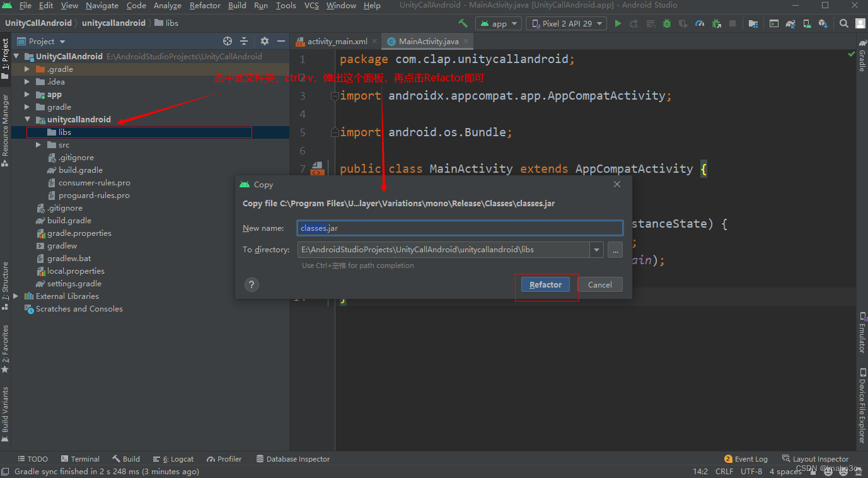Expand the app module node
Viewport: 868px width, 478px height.
click(27, 95)
